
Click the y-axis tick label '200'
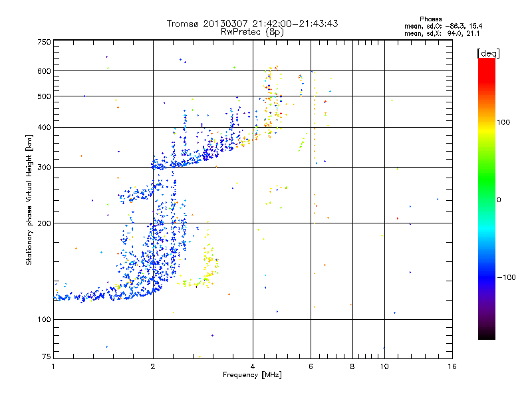click(44, 223)
